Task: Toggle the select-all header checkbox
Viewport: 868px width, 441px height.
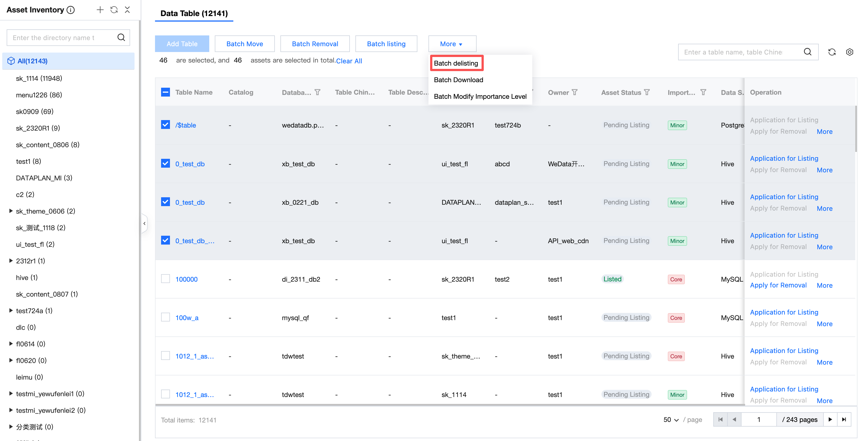Action: (166, 92)
